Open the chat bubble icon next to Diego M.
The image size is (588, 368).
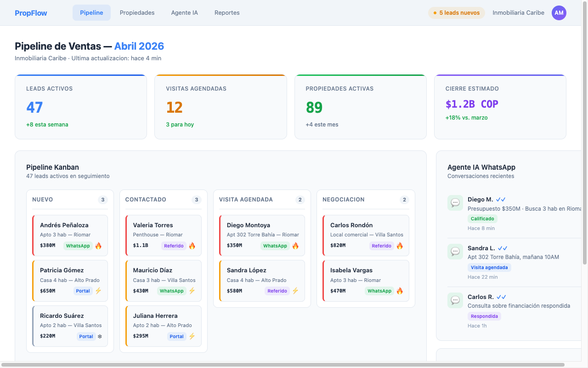click(x=455, y=202)
